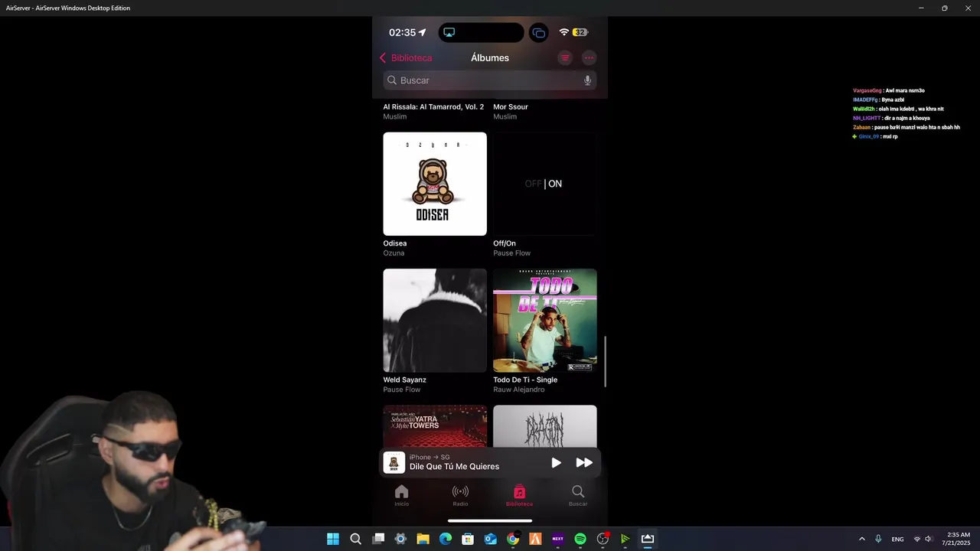
Task: Click the taskbar microphone icon
Action: tap(878, 539)
